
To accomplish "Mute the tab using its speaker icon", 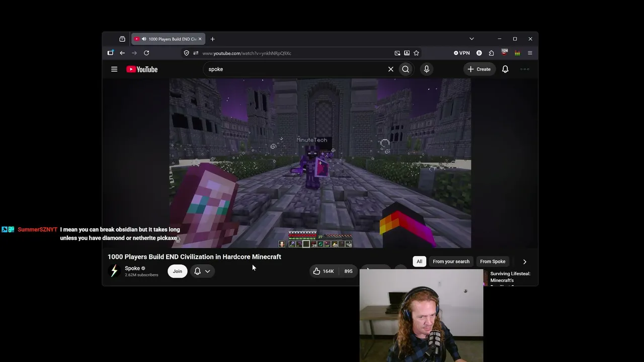I will (x=144, y=39).
